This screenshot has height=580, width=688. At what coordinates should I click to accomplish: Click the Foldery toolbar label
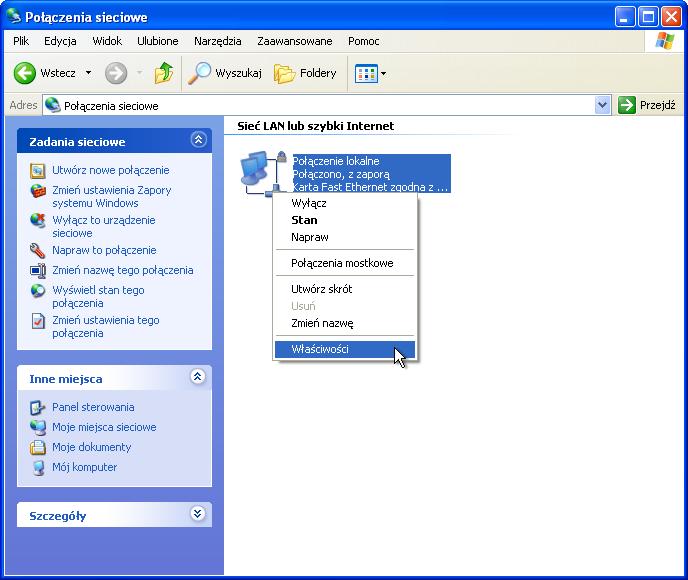click(x=318, y=73)
